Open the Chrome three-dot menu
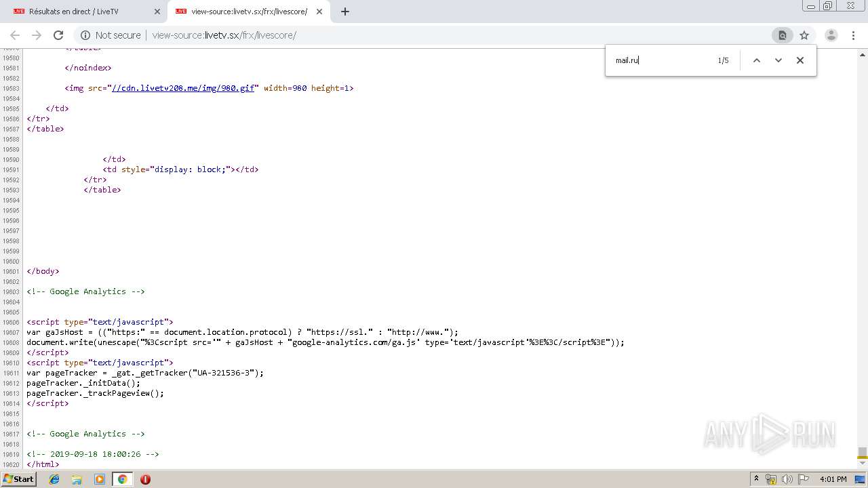This screenshot has width=868, height=488. click(x=854, y=35)
